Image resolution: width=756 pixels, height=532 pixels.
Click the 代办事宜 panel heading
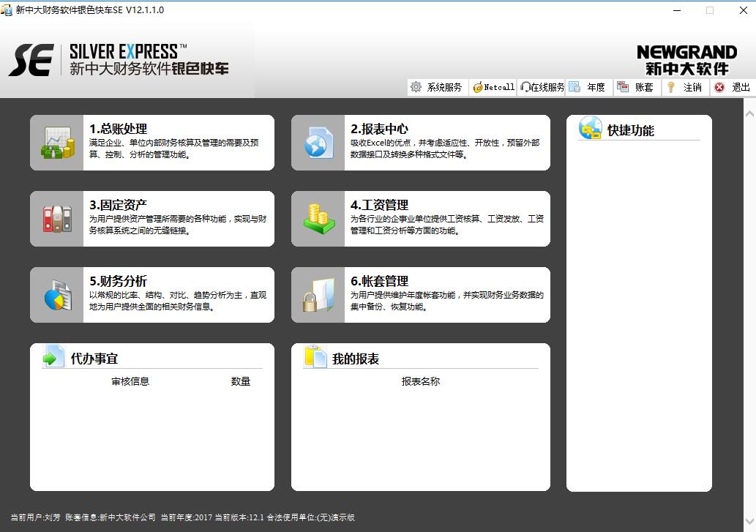coord(94,359)
